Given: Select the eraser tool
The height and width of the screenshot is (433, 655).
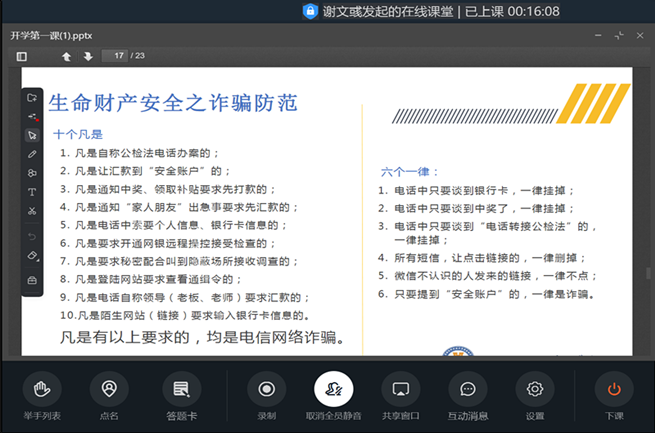Looking at the screenshot, I should 32,256.
